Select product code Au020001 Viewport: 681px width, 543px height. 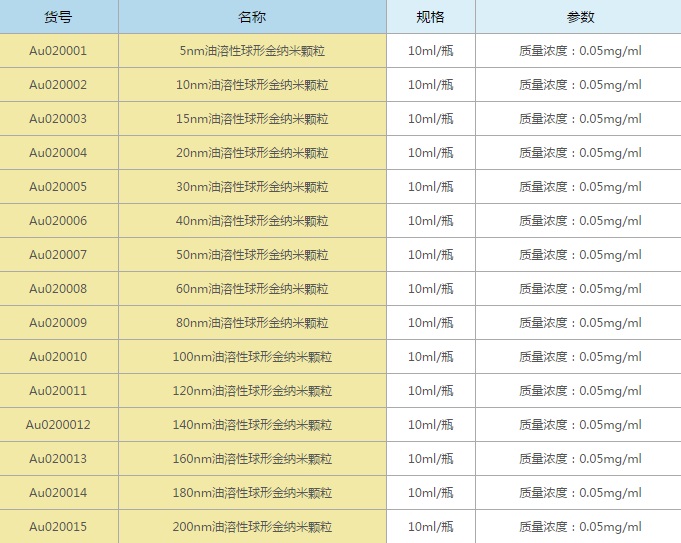coord(58,51)
